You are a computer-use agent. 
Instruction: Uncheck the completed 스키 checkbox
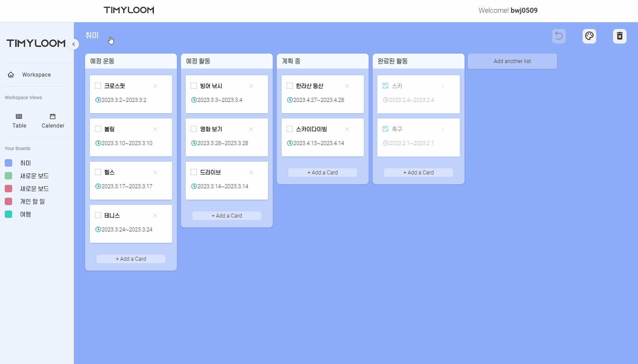(386, 86)
